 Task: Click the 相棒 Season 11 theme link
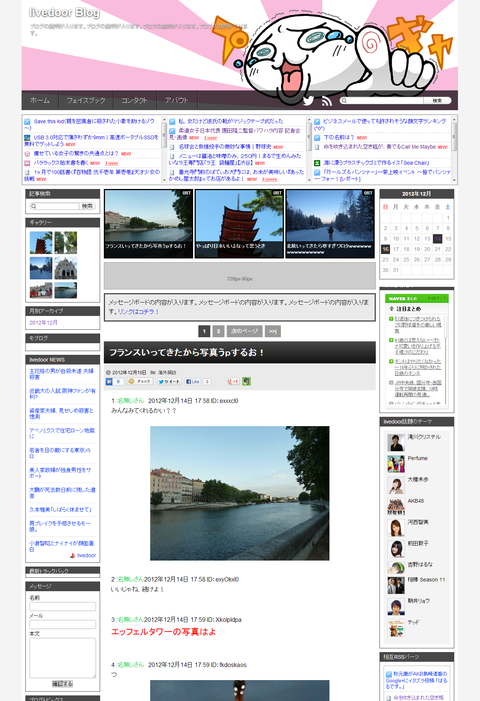pyautogui.click(x=426, y=579)
